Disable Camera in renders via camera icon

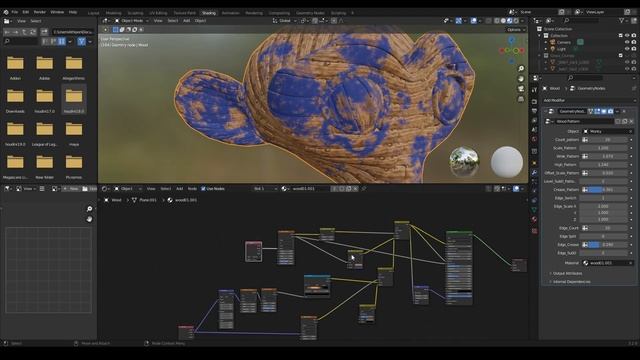coord(634,42)
